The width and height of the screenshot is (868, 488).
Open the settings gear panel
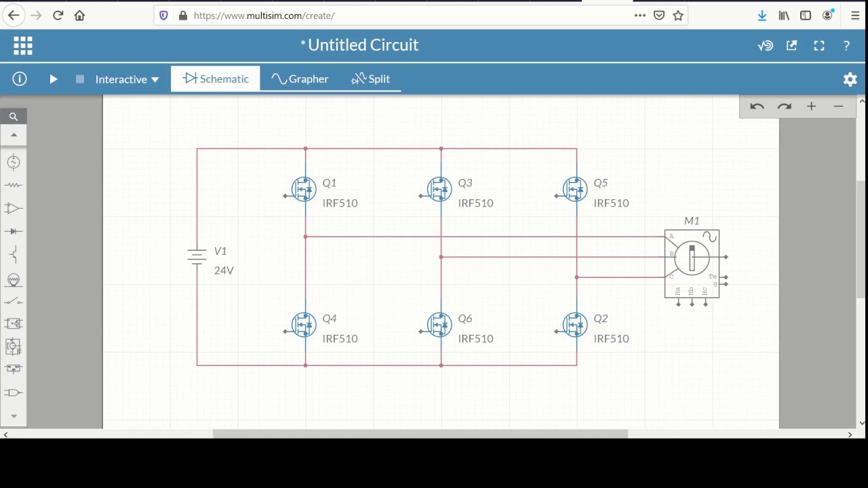tap(850, 79)
